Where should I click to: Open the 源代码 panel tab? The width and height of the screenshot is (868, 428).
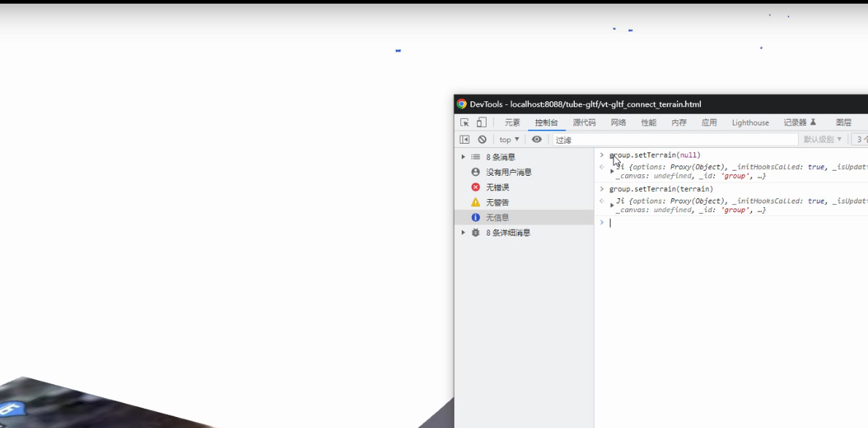(x=584, y=122)
